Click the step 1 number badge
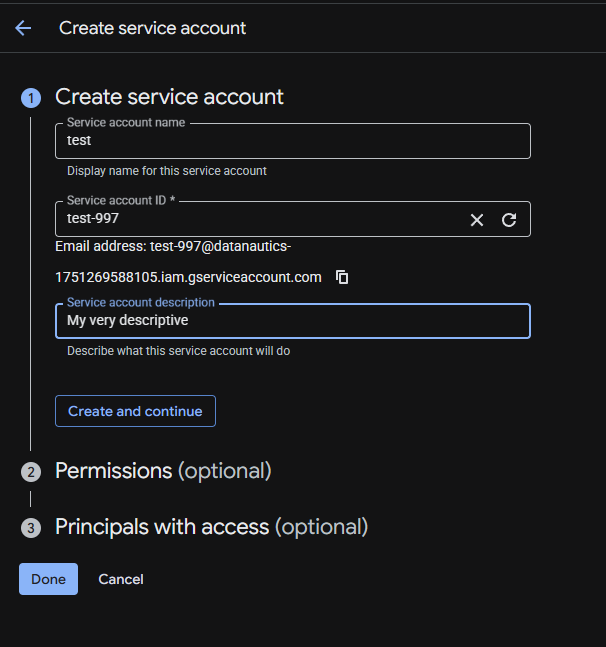This screenshot has width=606, height=647. point(31,98)
